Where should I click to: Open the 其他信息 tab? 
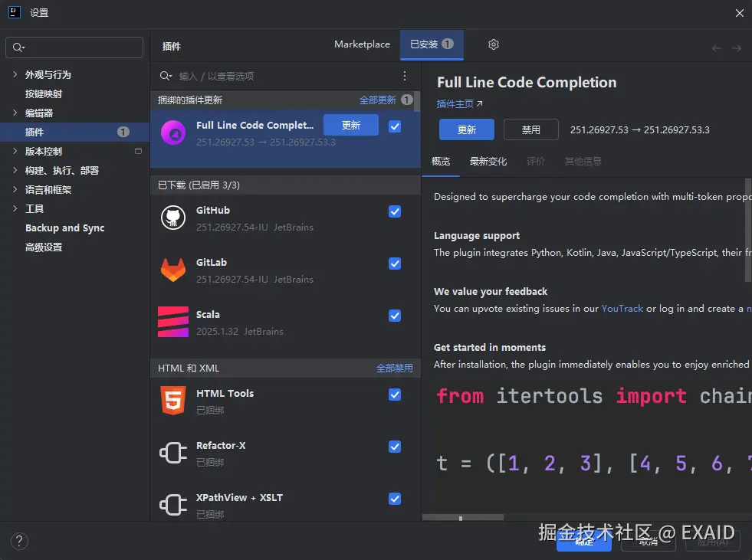(583, 162)
